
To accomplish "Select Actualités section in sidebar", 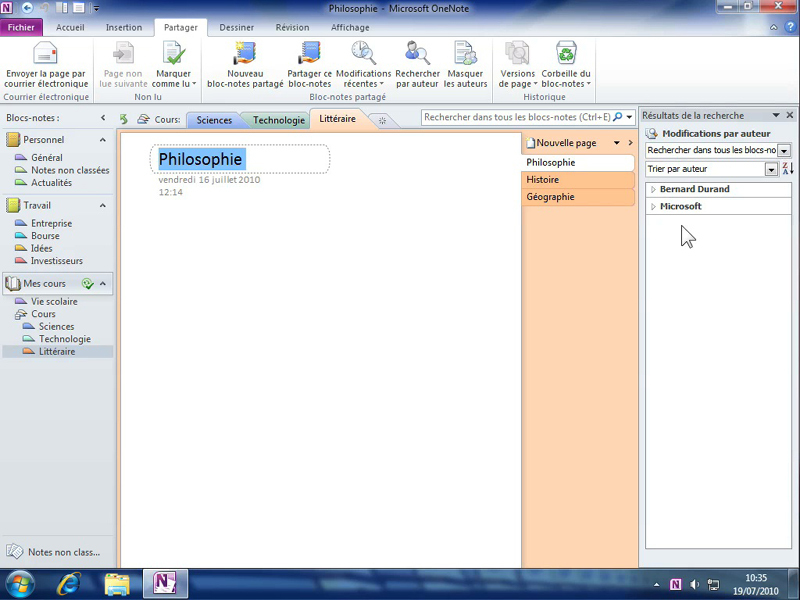I will coord(51,183).
